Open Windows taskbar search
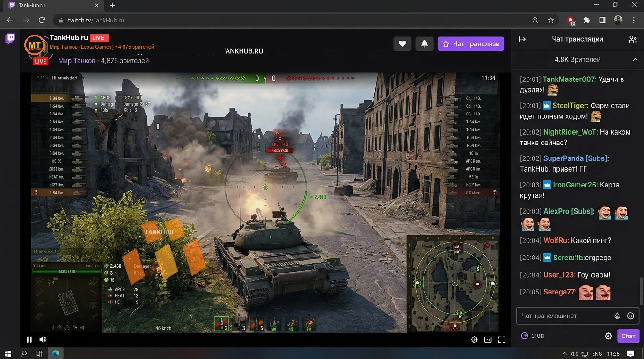 coord(23,353)
